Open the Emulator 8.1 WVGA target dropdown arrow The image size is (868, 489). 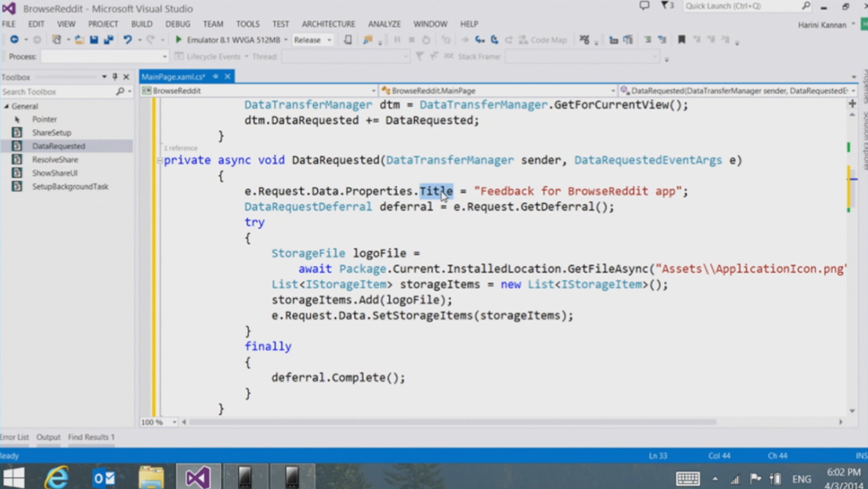click(x=286, y=40)
